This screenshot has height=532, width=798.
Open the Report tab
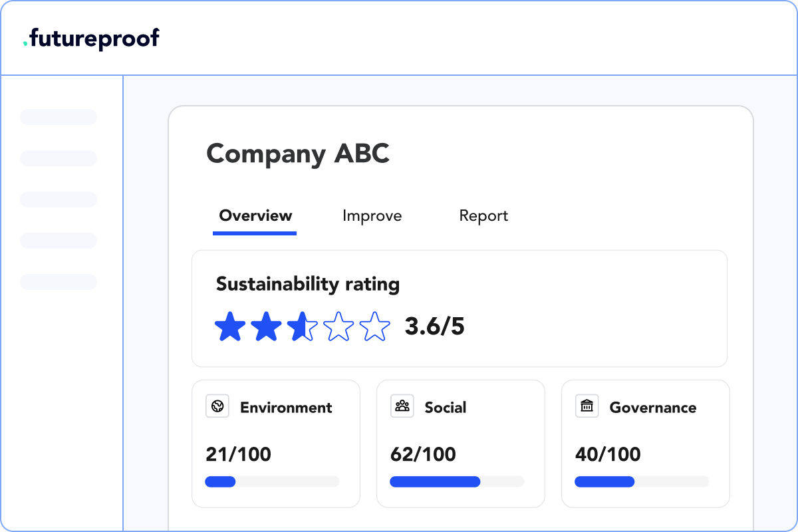tap(483, 216)
